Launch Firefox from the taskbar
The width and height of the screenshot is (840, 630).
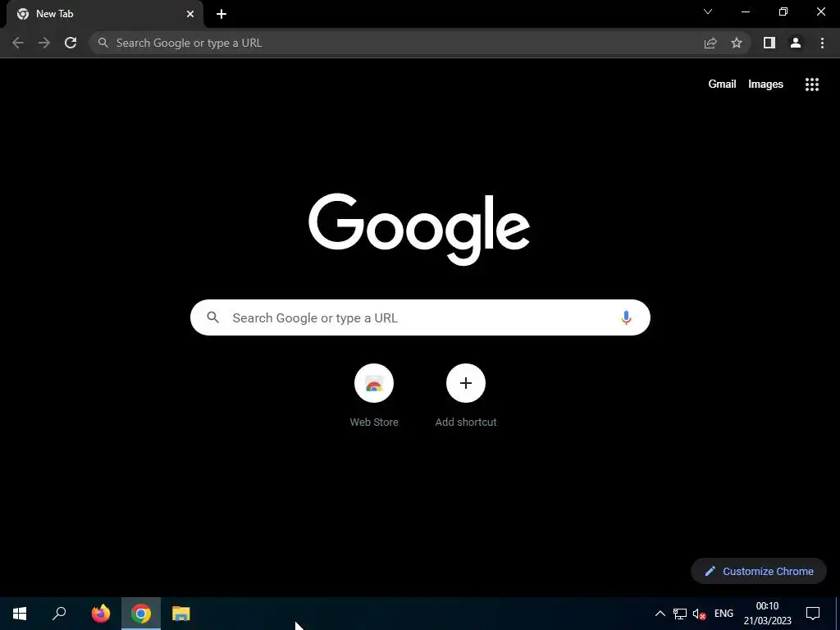[x=101, y=614]
